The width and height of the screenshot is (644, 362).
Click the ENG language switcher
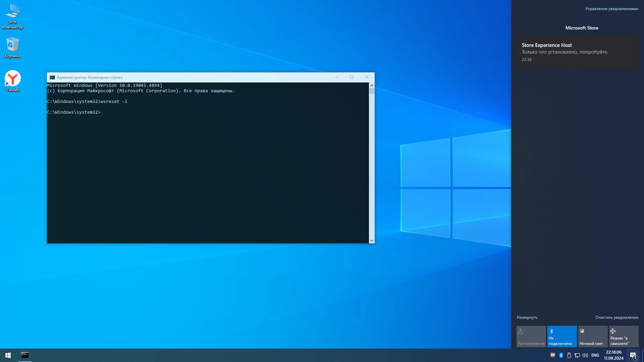pos(595,355)
